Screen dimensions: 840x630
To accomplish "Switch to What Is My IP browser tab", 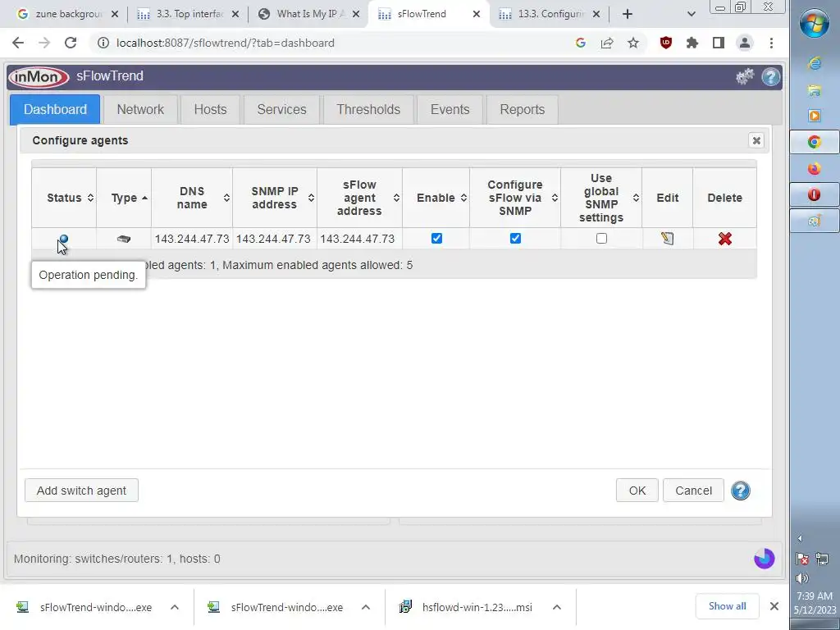I will (x=308, y=14).
